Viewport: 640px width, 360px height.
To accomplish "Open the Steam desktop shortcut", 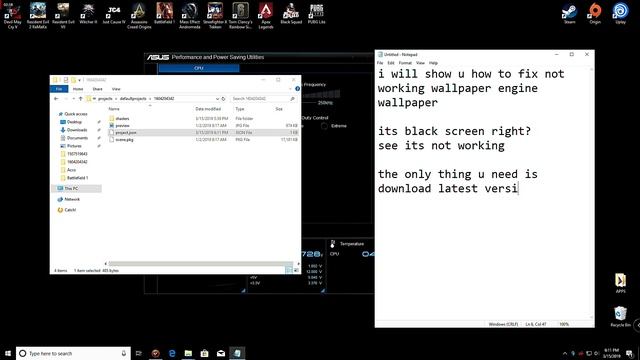I will 569,13.
